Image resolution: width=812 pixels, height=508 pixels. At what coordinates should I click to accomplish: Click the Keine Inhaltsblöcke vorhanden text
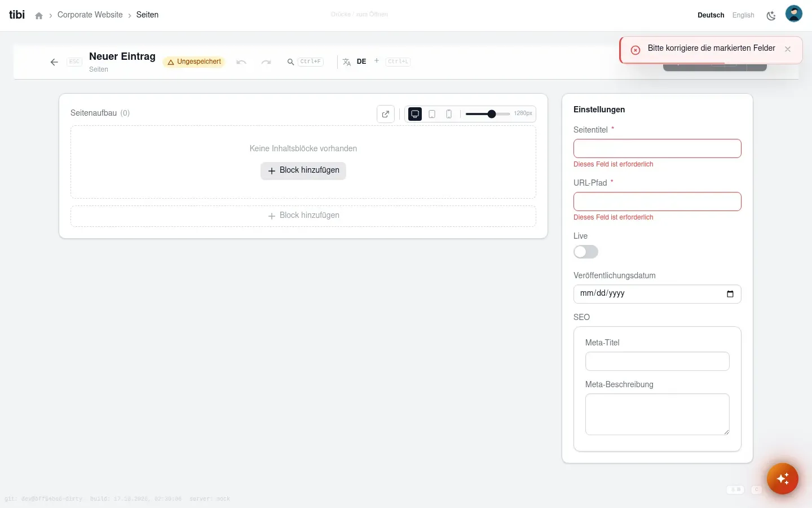click(303, 148)
